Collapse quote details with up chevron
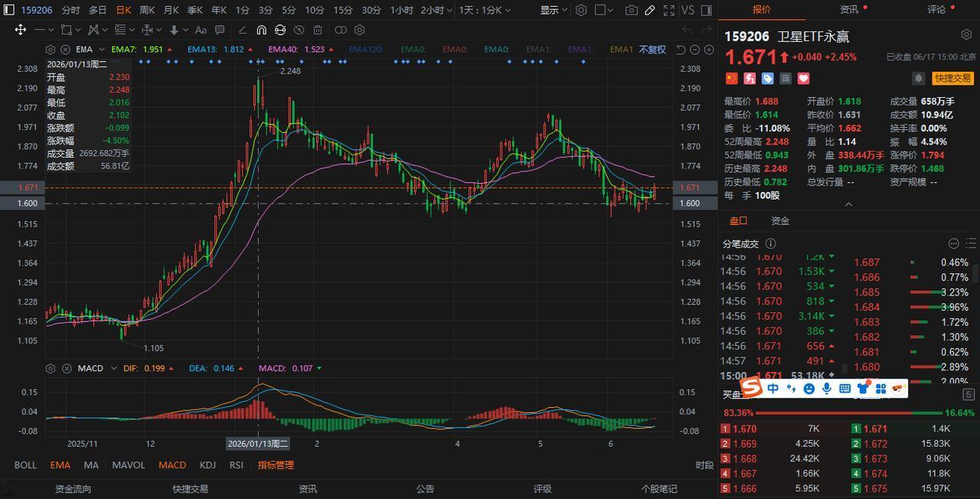 pos(848,204)
